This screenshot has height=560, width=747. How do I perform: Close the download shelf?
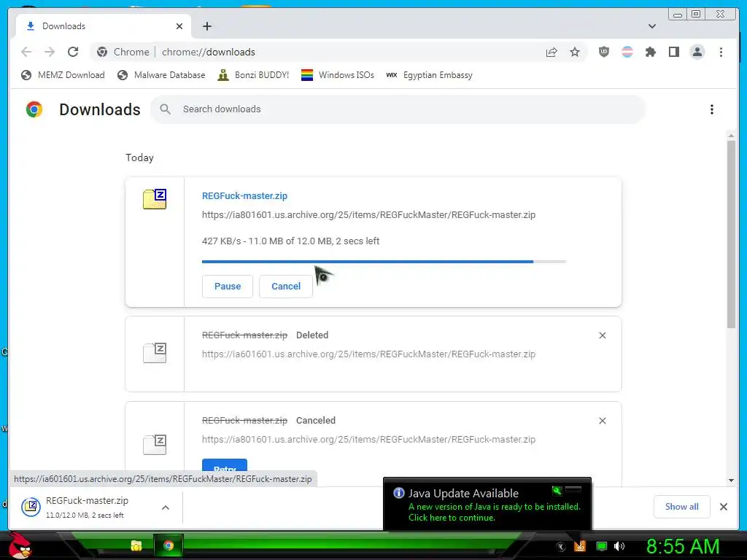coord(723,507)
